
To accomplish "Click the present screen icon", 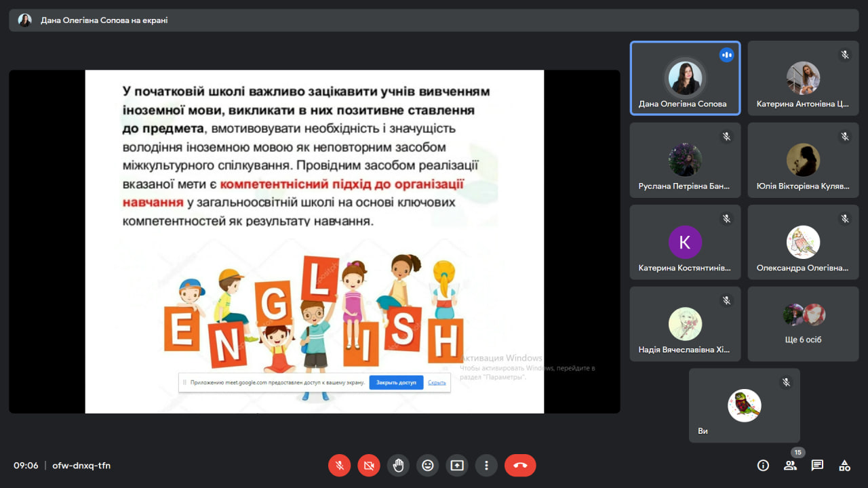I will (x=457, y=466).
